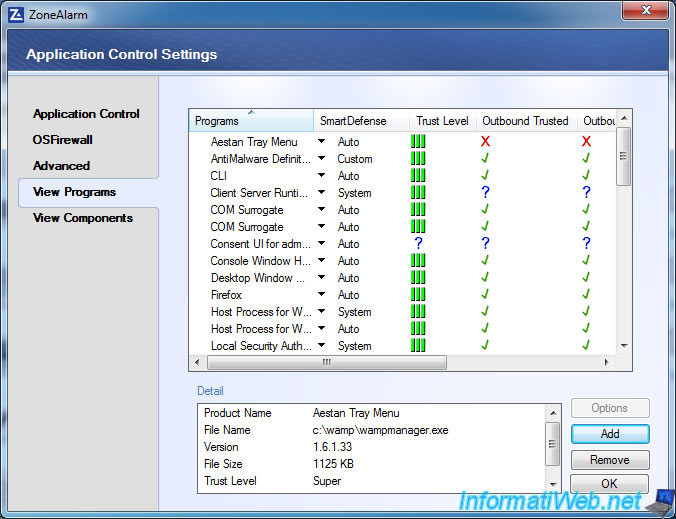
Task: Click second outbound column question mark for Consent UI
Action: (x=586, y=243)
